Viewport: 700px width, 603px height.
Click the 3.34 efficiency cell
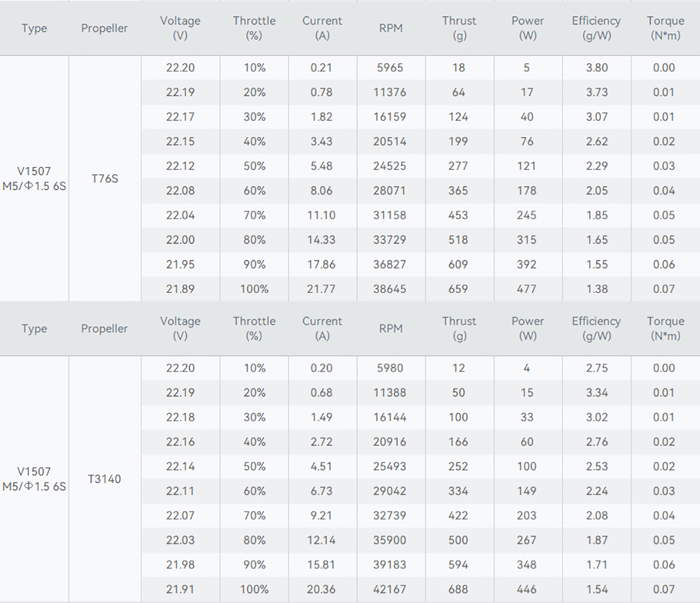[597, 393]
